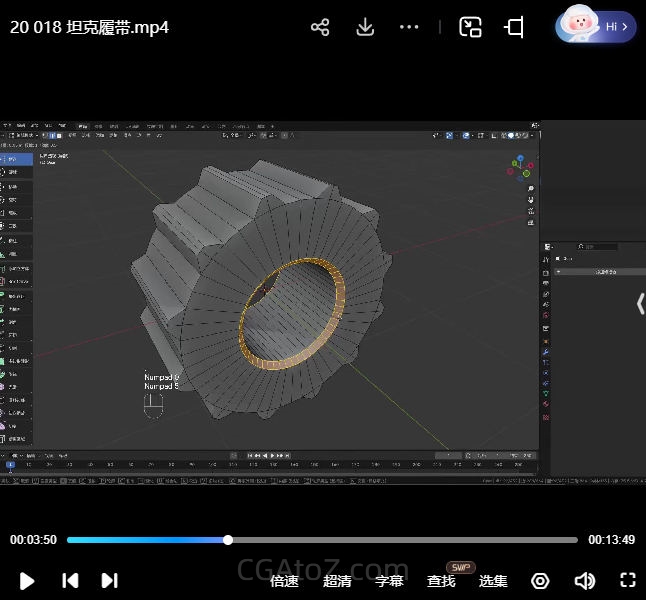
Task: Click the progress bar playhead knob
Action: [x=228, y=540]
